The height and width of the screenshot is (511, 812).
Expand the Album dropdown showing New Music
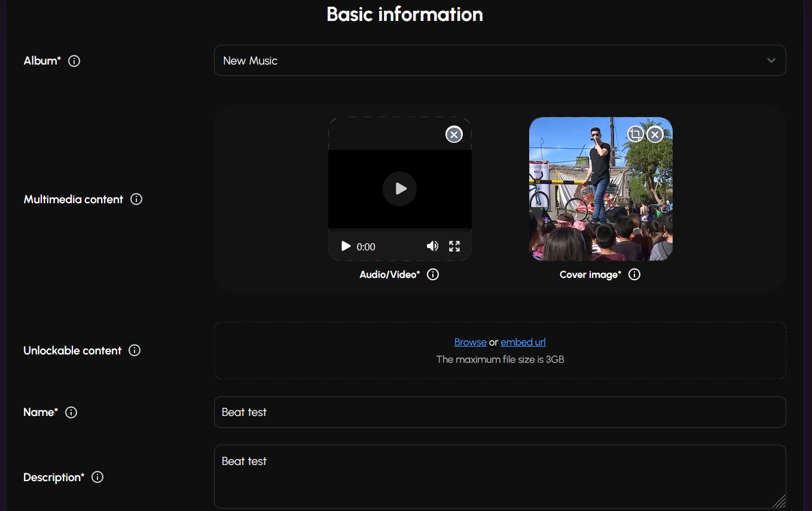(x=500, y=60)
